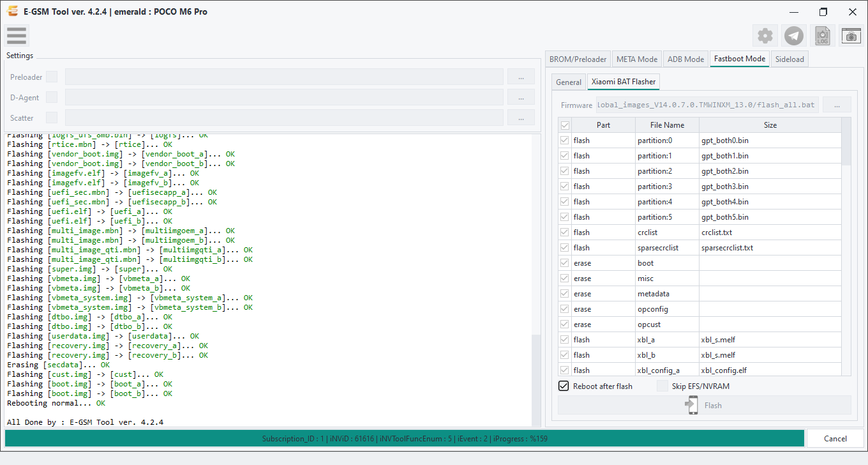This screenshot has height=465, width=868.
Task: Select the partition:4 cell
Action: [667, 202]
